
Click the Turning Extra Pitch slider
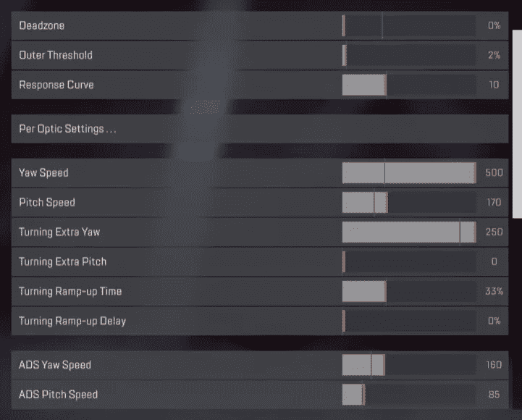tap(409, 262)
